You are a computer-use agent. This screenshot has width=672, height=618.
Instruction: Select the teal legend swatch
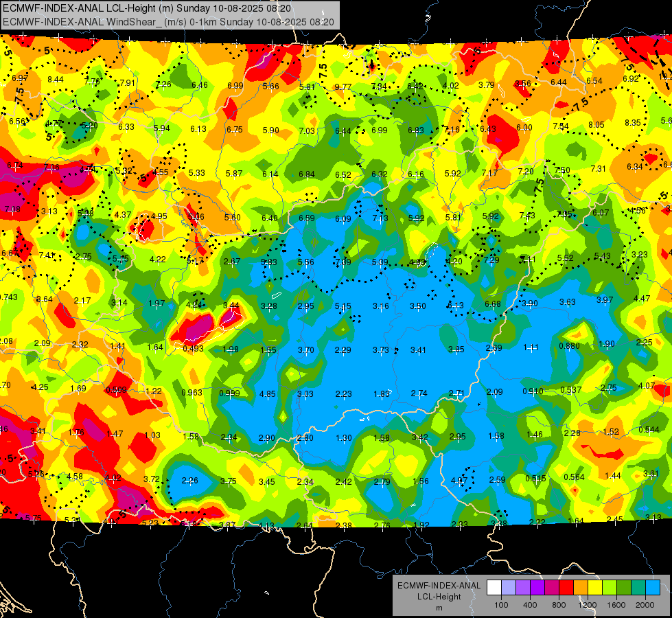point(638,588)
